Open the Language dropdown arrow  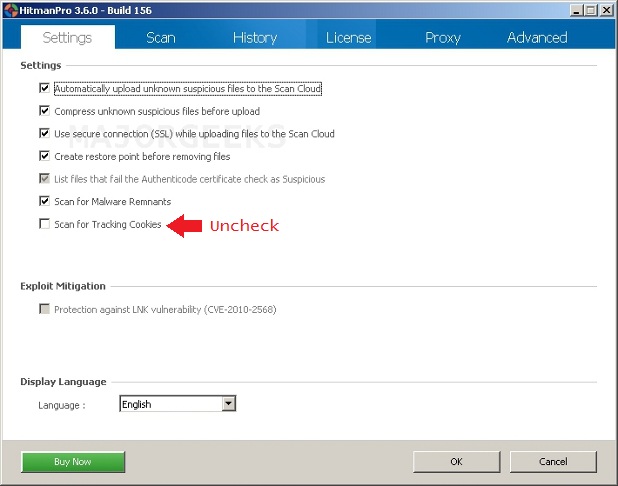(229, 404)
